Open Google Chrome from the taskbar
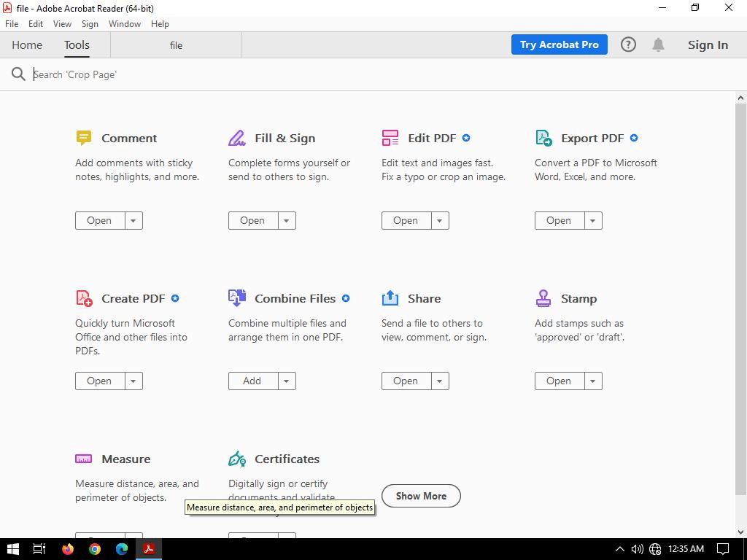This screenshot has width=747, height=560. pyautogui.click(x=95, y=549)
